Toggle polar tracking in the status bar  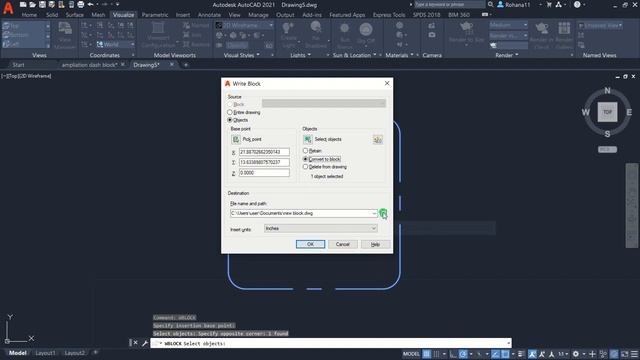coord(463,354)
